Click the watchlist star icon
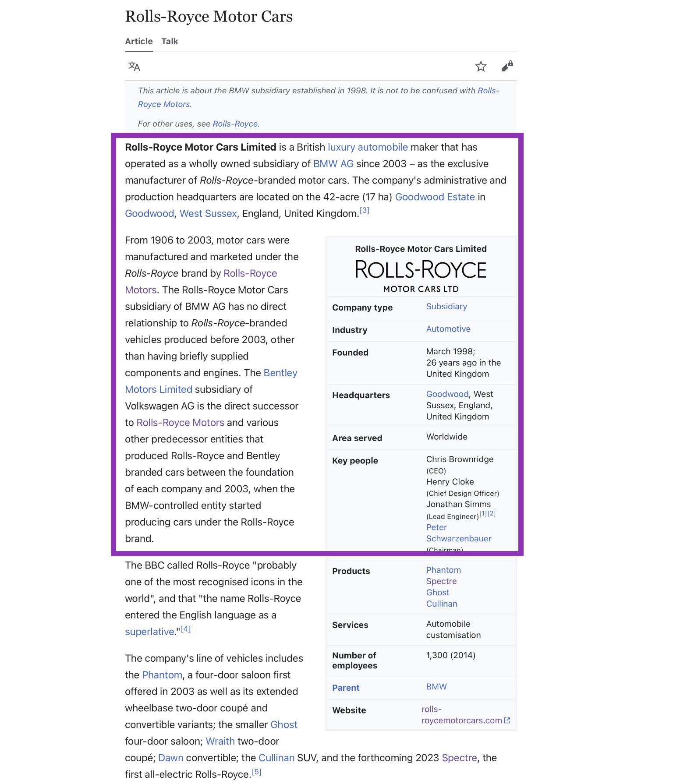The height and width of the screenshot is (784, 673). tap(481, 67)
